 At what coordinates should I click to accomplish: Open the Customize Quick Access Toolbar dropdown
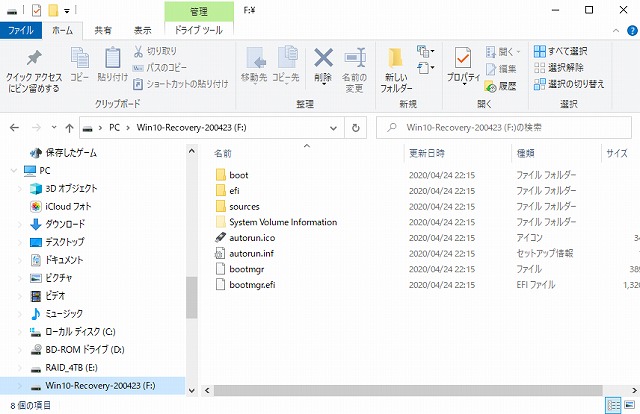pyautogui.click(x=67, y=11)
